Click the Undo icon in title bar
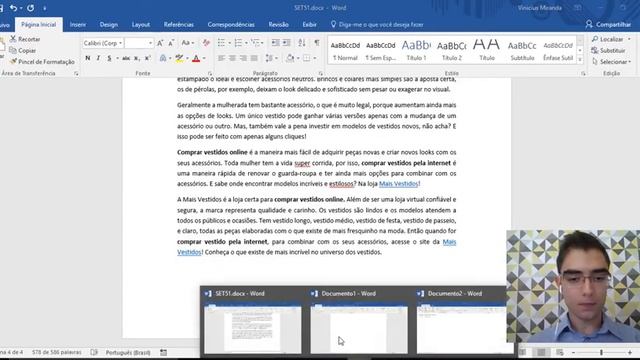640x360 pixels. point(13,8)
